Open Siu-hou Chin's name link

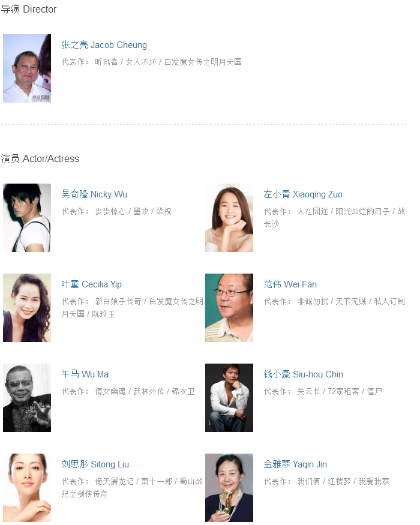(x=303, y=374)
